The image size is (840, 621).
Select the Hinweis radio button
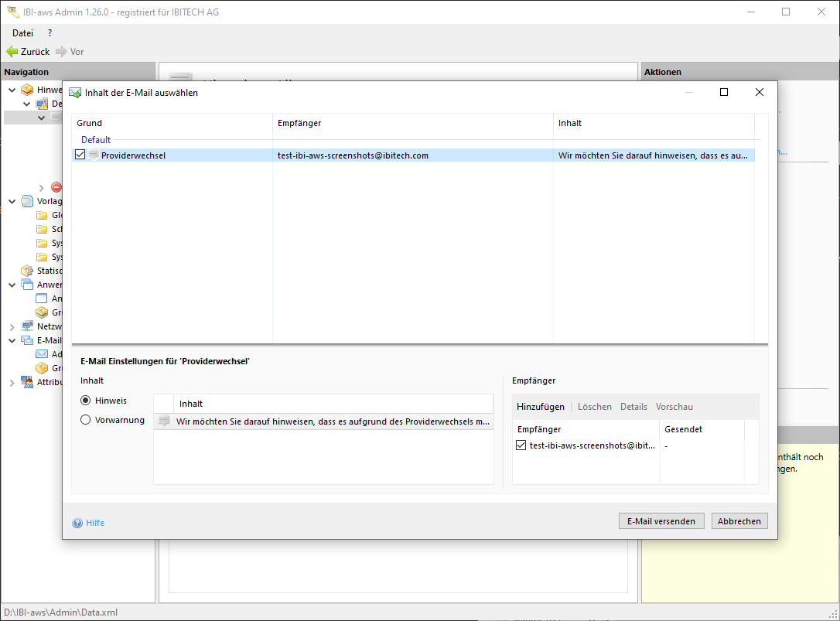pyautogui.click(x=86, y=401)
